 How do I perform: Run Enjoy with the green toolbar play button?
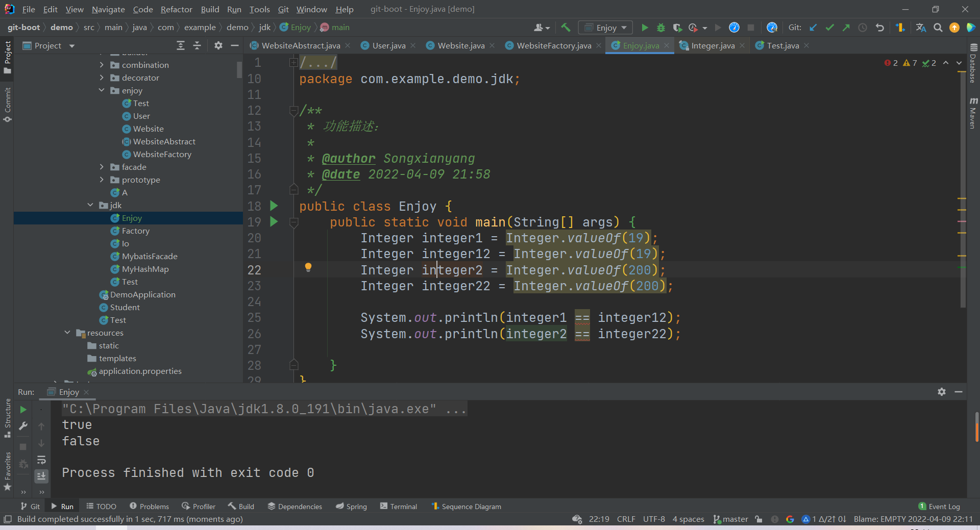click(645, 28)
